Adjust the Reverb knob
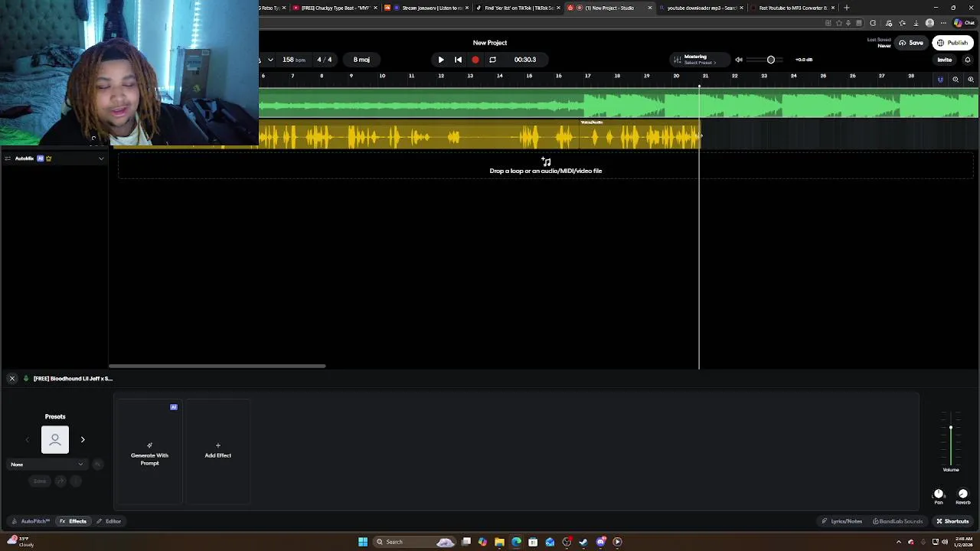This screenshot has width=980, height=551. pyautogui.click(x=963, y=494)
